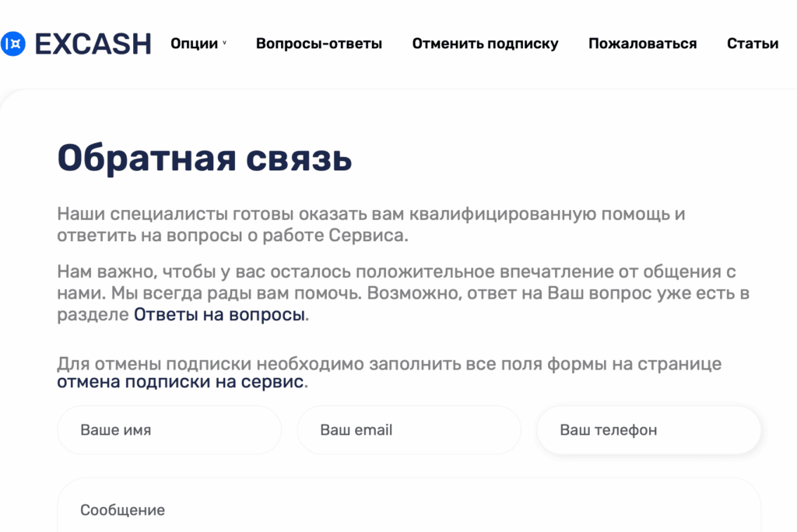
Task: Click into the Ваш email field
Action: pos(409,430)
